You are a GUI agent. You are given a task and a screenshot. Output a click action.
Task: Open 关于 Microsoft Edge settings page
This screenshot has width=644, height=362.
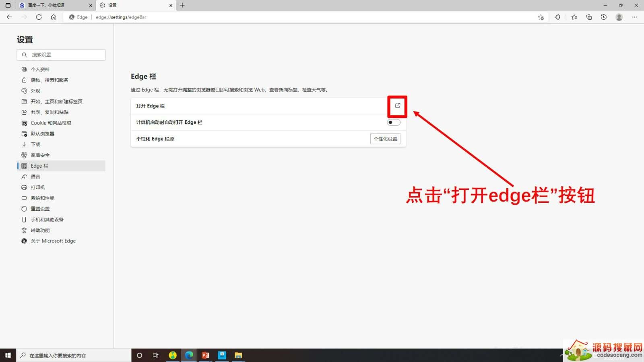point(53,241)
